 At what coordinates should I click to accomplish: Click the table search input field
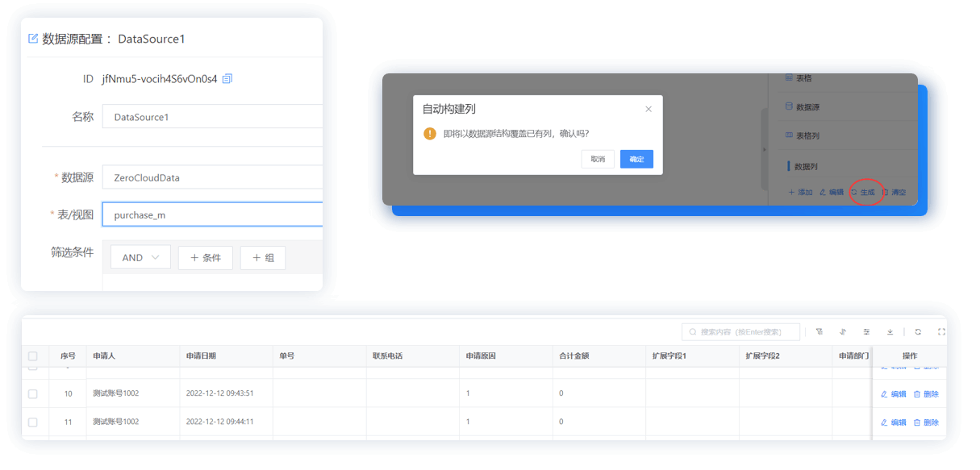(x=741, y=332)
